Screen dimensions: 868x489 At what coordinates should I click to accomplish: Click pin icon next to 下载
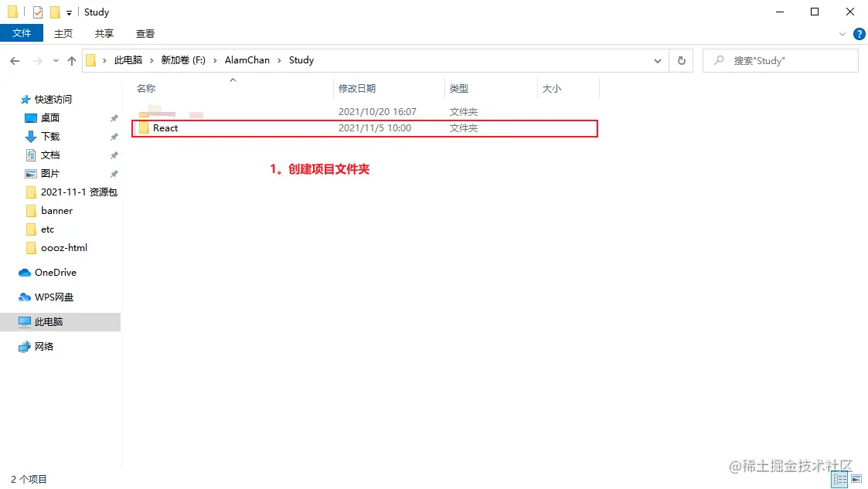click(x=114, y=137)
